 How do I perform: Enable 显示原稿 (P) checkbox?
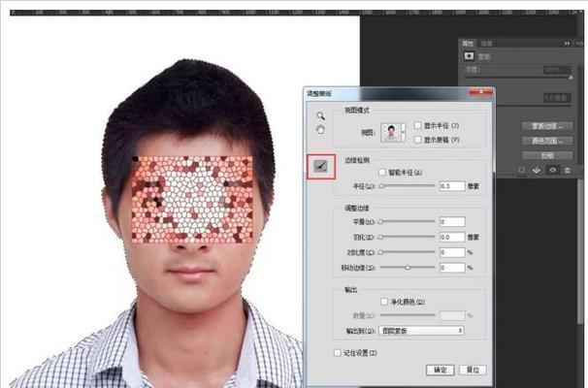417,140
